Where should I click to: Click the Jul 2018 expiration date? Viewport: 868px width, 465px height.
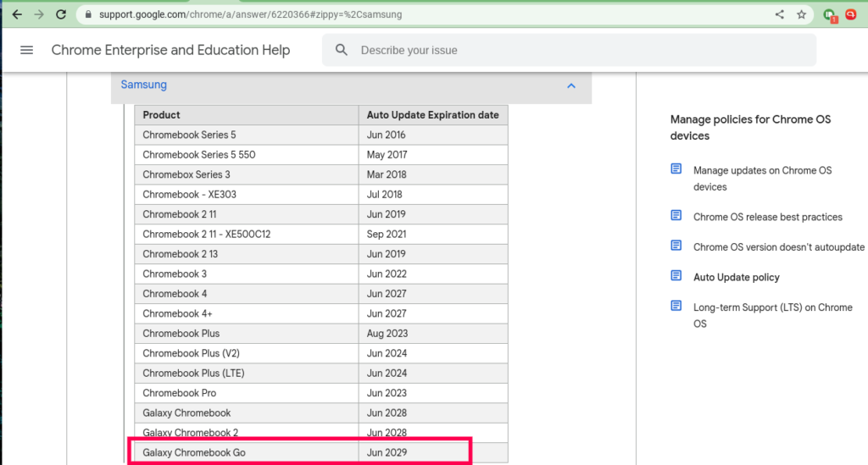click(x=384, y=195)
